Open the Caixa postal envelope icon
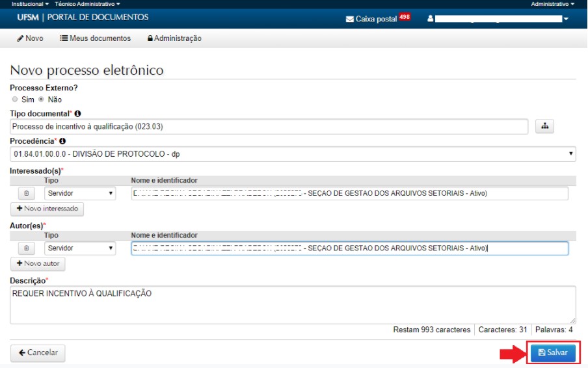The image size is (588, 368). (x=350, y=19)
